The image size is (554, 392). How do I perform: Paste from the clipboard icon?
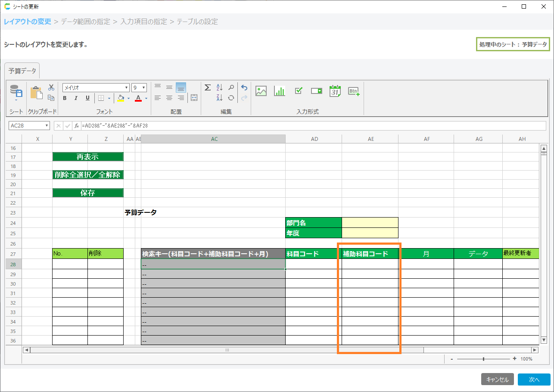click(36, 93)
